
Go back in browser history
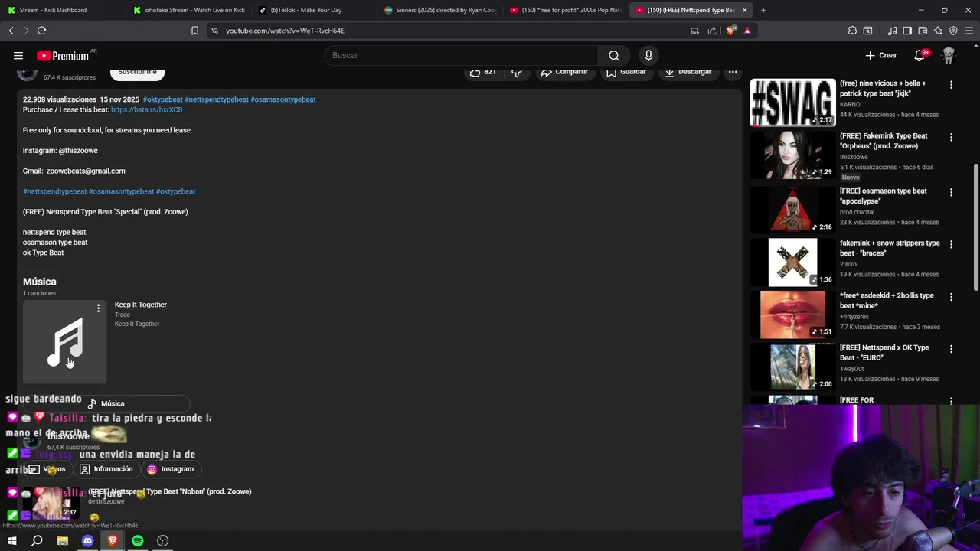coord(11,31)
